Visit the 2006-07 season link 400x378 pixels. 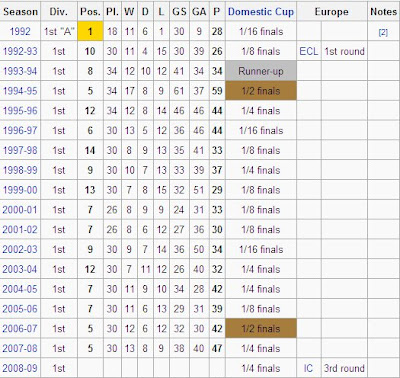20,329
